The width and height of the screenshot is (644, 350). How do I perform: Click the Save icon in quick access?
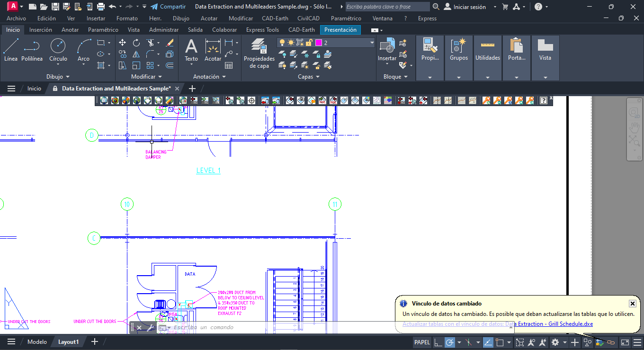pos(55,7)
